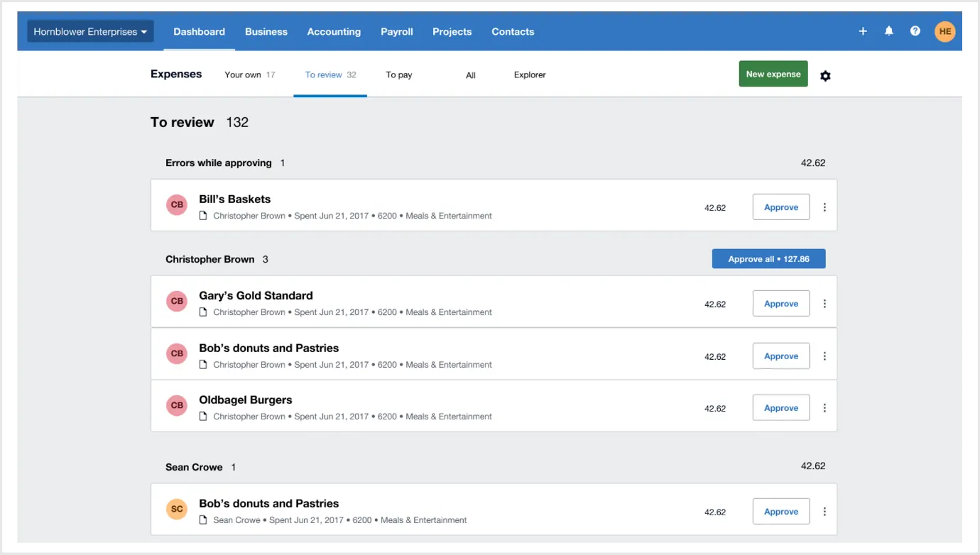Open more options for Gary's Gold Standard
The width and height of the screenshot is (980, 555).
click(x=824, y=304)
